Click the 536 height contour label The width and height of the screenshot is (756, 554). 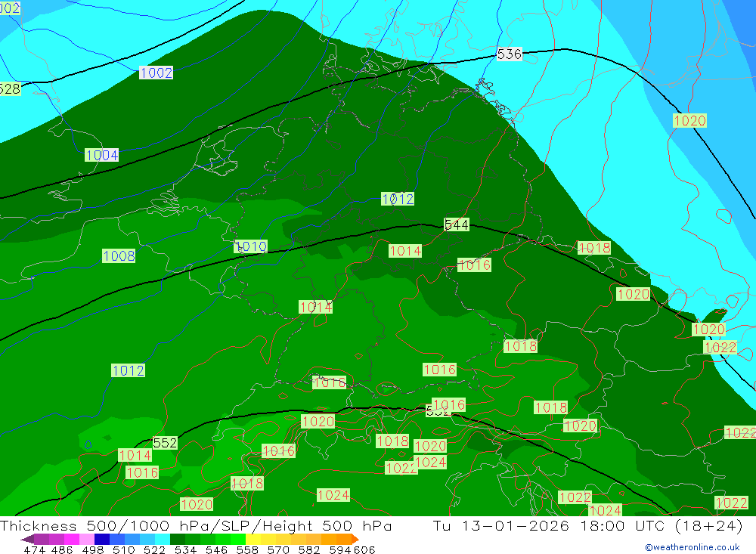509,54
